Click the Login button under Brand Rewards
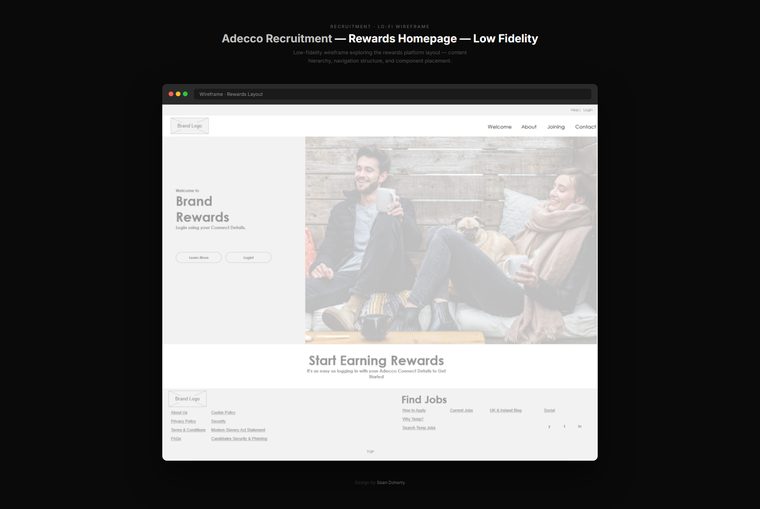This screenshot has height=509, width=760. click(248, 257)
